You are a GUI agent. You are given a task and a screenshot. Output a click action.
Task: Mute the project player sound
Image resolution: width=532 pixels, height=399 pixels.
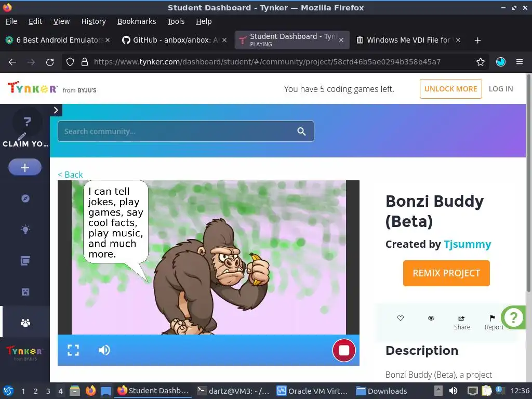pos(104,350)
